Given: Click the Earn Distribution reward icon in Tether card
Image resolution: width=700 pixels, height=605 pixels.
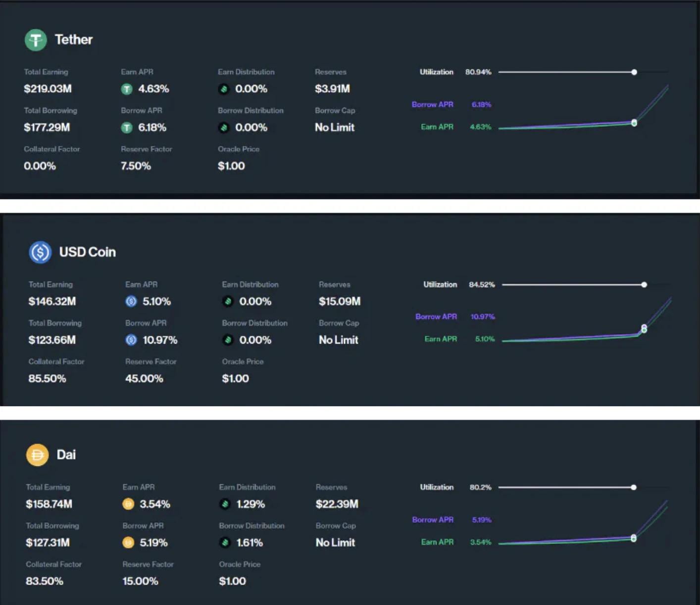Looking at the screenshot, I should point(224,89).
